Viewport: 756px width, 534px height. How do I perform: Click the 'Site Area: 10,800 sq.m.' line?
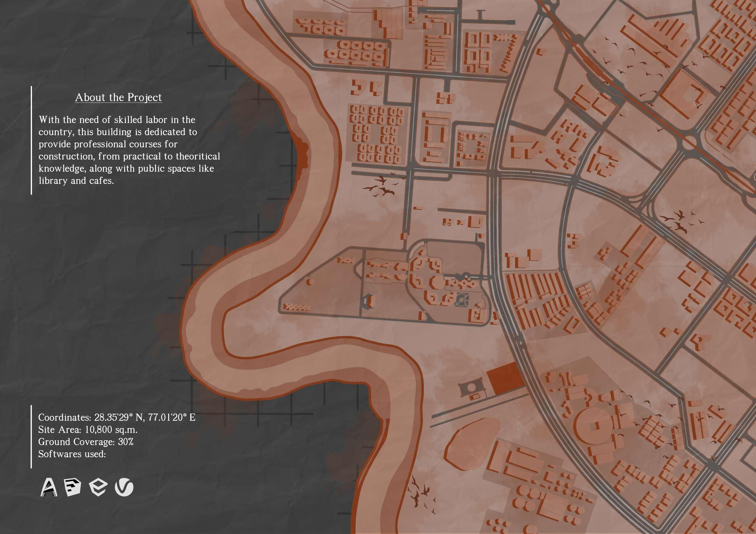pyautogui.click(x=87, y=429)
